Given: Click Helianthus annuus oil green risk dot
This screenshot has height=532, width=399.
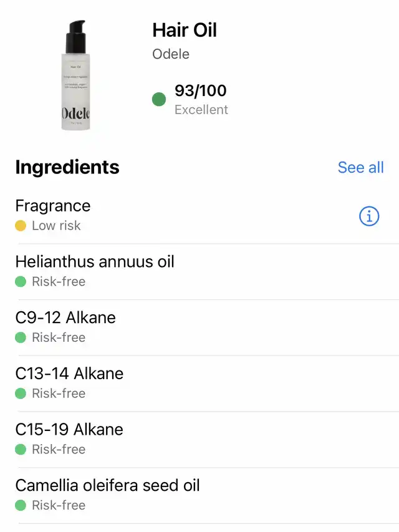Looking at the screenshot, I should click(x=21, y=282).
